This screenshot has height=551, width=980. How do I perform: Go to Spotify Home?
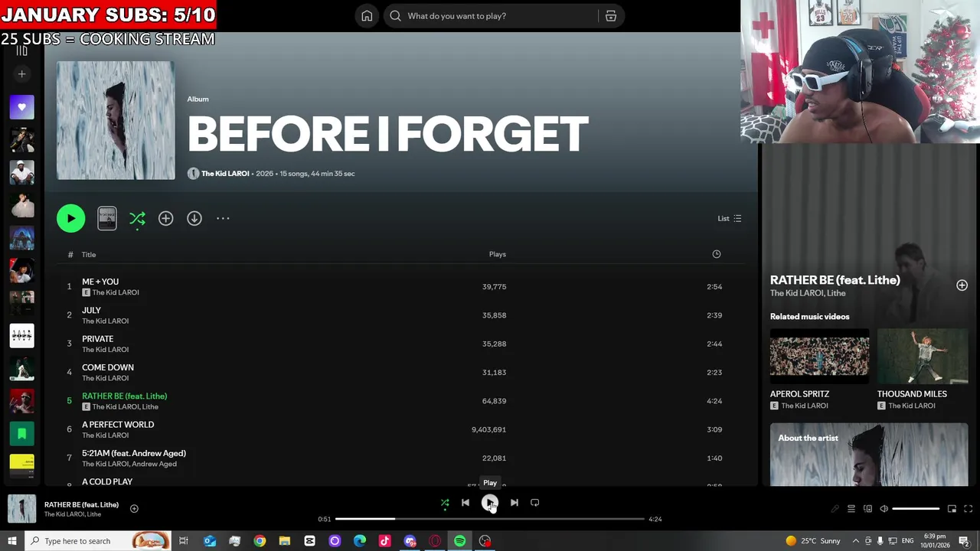pos(367,16)
